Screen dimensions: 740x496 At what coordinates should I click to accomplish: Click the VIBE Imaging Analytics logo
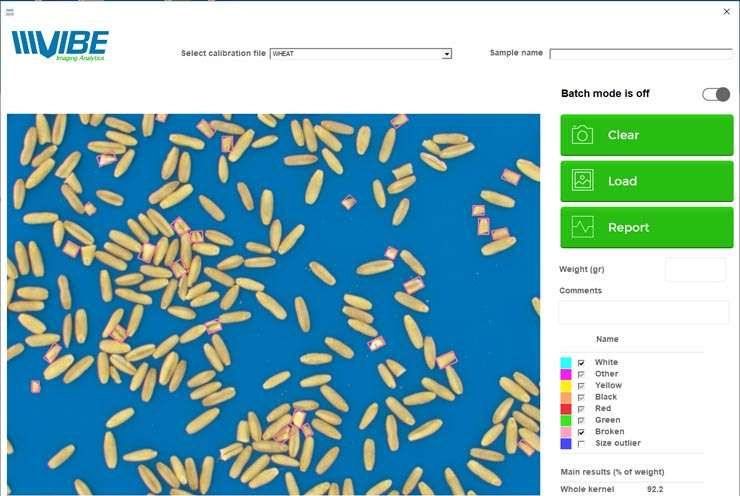[60, 46]
